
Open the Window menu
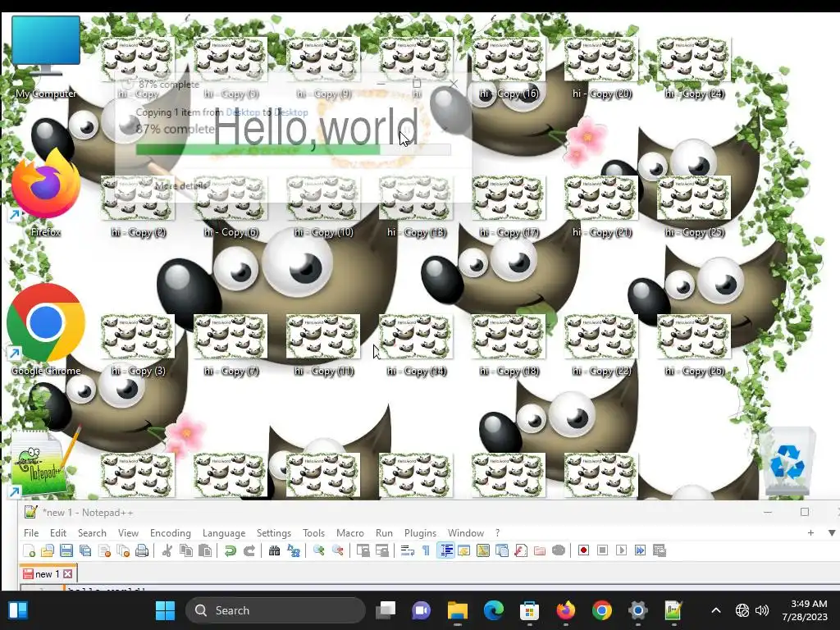pos(466,533)
